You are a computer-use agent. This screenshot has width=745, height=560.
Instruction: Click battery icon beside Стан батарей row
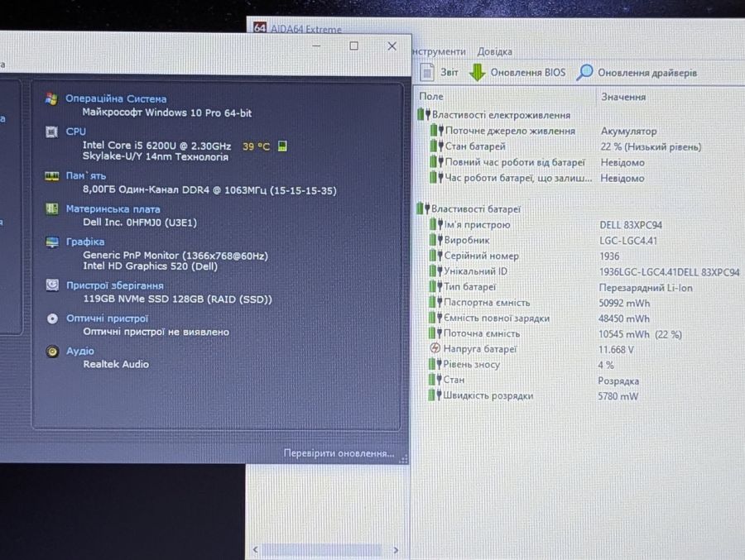point(436,146)
